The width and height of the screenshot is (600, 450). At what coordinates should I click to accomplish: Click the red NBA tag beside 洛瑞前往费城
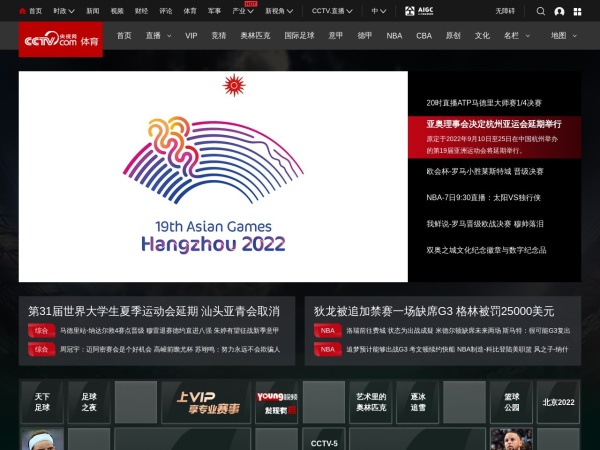pyautogui.click(x=327, y=330)
